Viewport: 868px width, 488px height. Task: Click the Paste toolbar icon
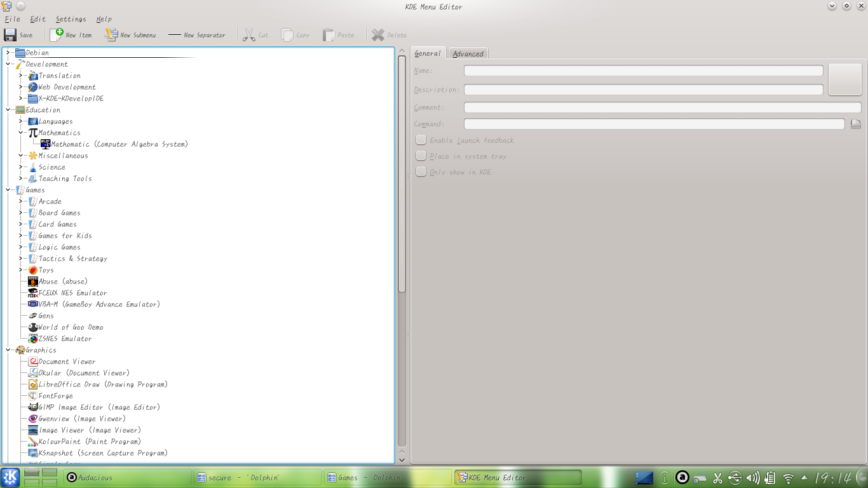tap(329, 35)
